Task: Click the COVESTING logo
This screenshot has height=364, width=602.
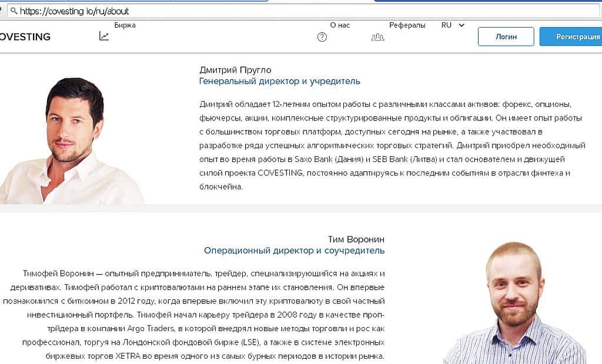Action: coord(25,37)
